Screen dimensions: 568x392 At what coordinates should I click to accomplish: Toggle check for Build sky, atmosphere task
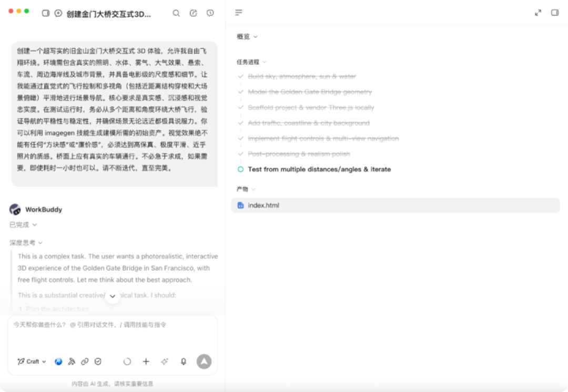(x=240, y=76)
